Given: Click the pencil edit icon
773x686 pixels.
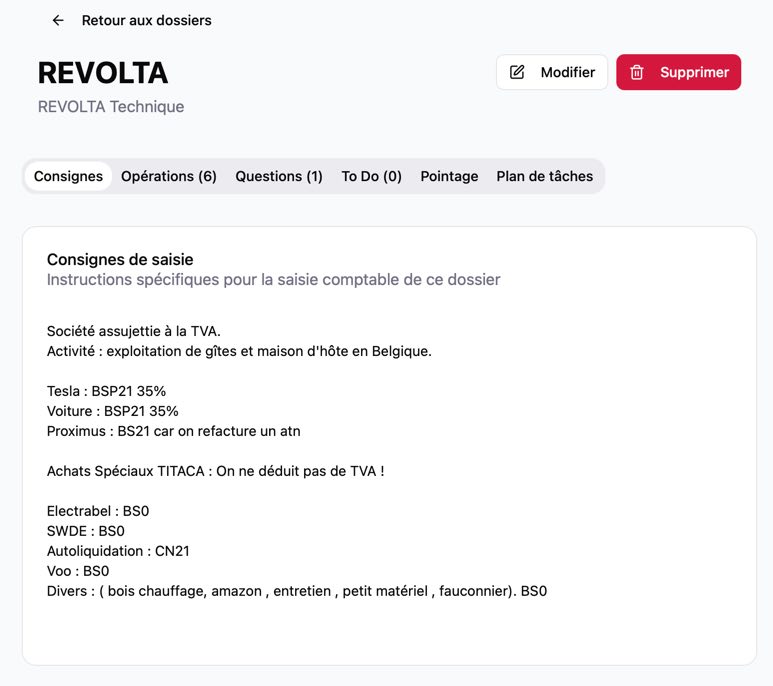Looking at the screenshot, I should (x=517, y=72).
